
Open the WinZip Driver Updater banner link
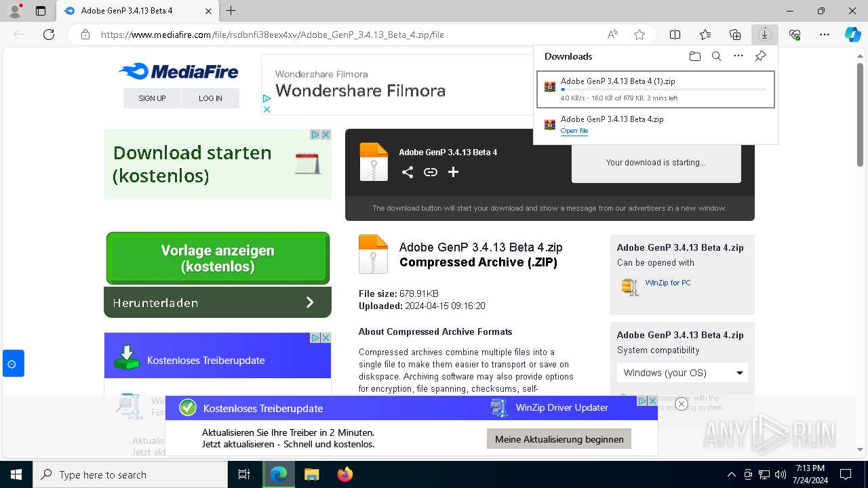(561, 407)
